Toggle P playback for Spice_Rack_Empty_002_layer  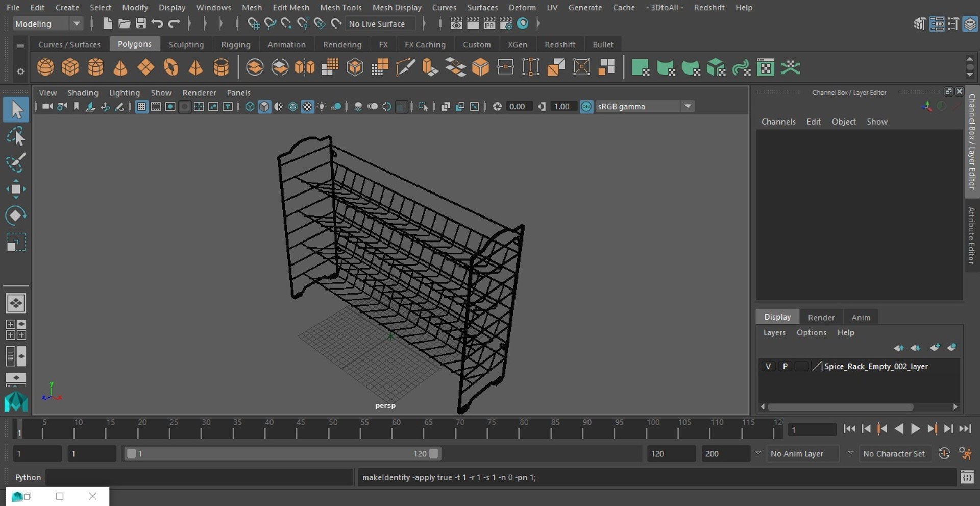[x=785, y=366]
